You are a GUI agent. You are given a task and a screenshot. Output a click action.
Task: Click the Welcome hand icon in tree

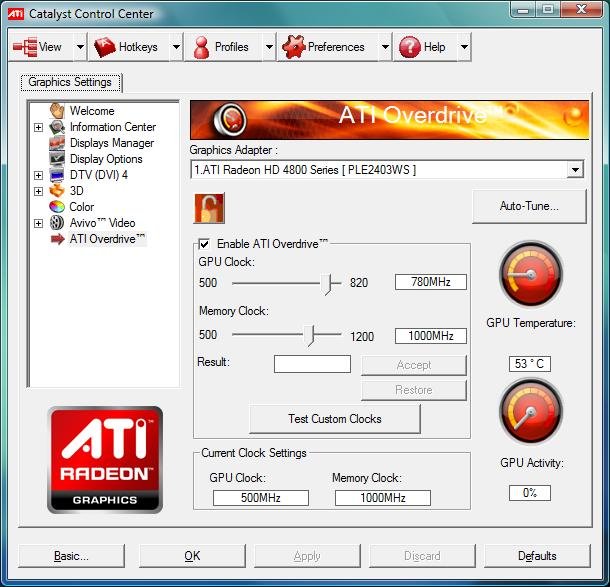[58, 111]
